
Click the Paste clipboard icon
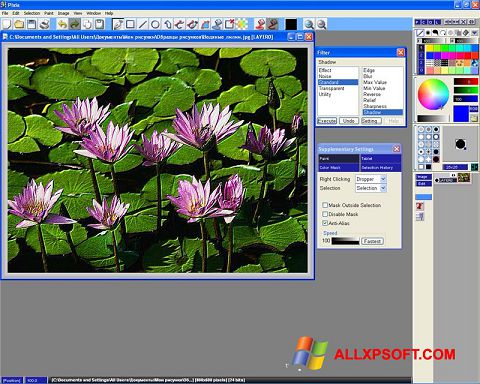tap(99, 24)
